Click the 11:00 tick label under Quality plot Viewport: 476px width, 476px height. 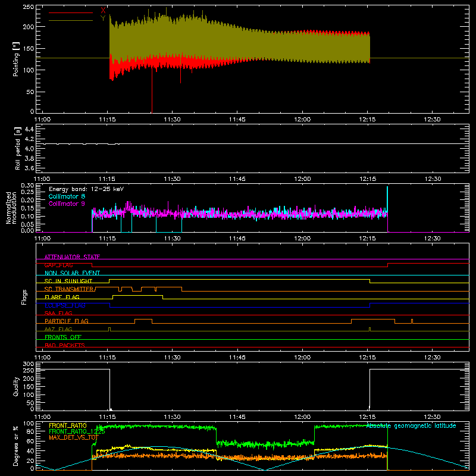point(42,417)
